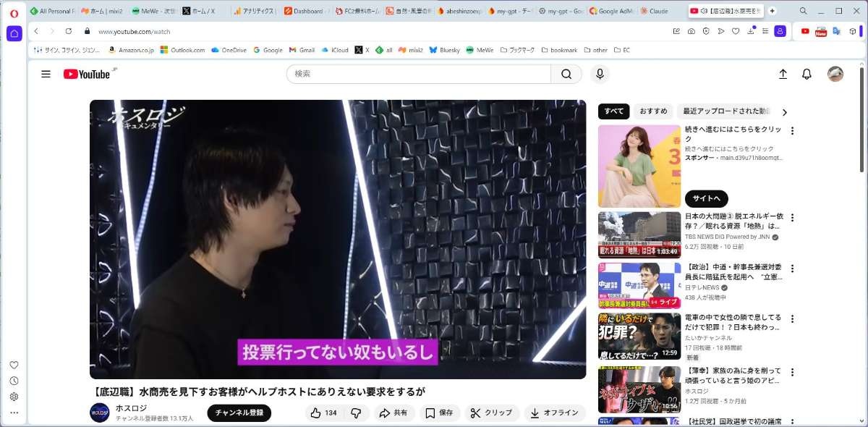Reload the page with the refresh icon

tap(69, 31)
